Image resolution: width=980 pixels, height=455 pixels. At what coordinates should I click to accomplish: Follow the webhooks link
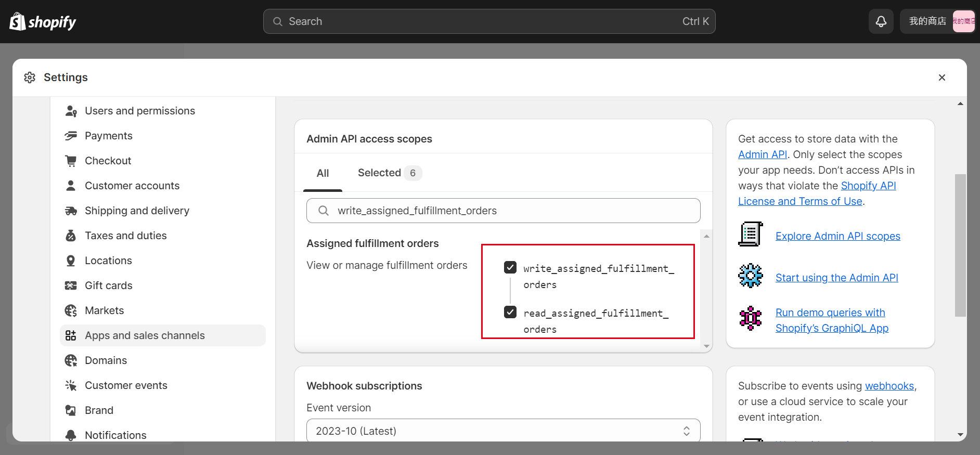pos(889,386)
